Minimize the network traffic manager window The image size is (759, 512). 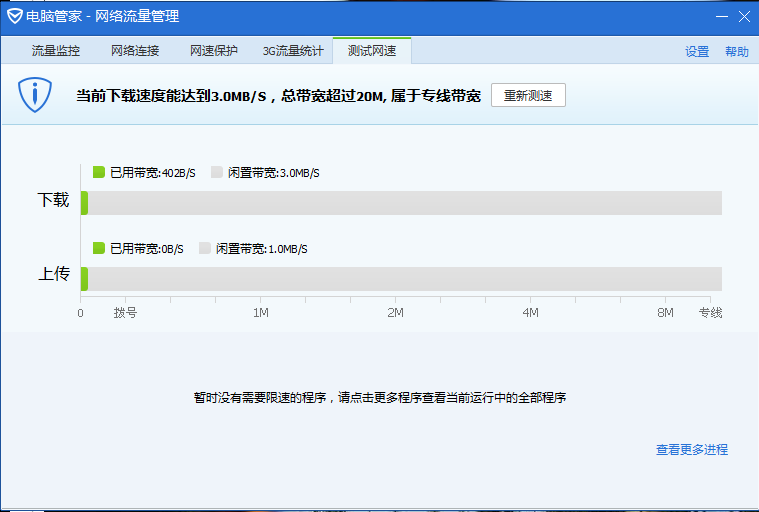coord(722,17)
